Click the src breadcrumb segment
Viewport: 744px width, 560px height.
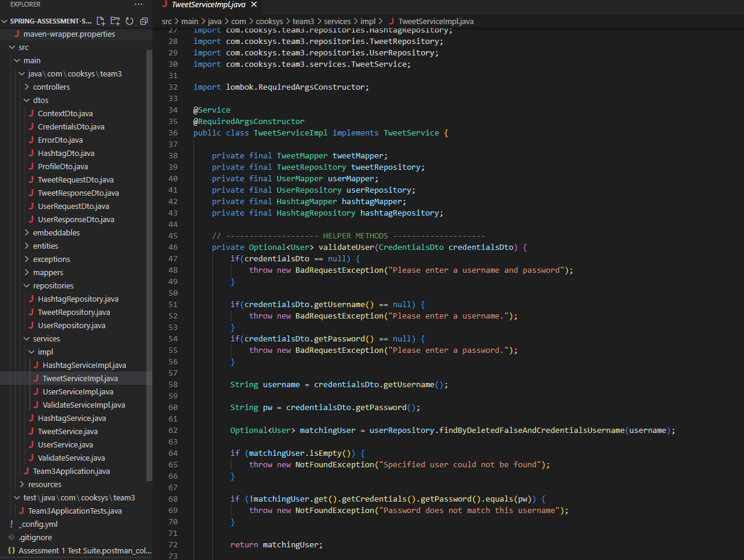(x=167, y=21)
